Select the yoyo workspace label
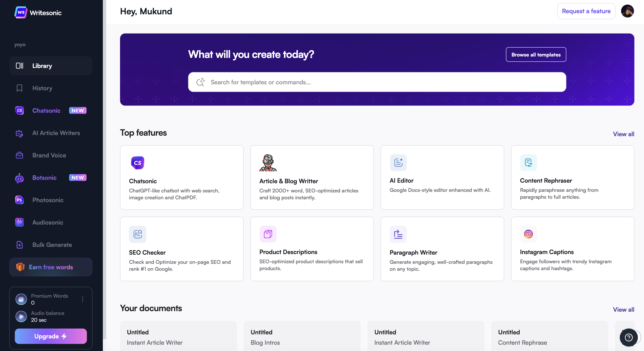This screenshot has height=351, width=644. (20, 44)
